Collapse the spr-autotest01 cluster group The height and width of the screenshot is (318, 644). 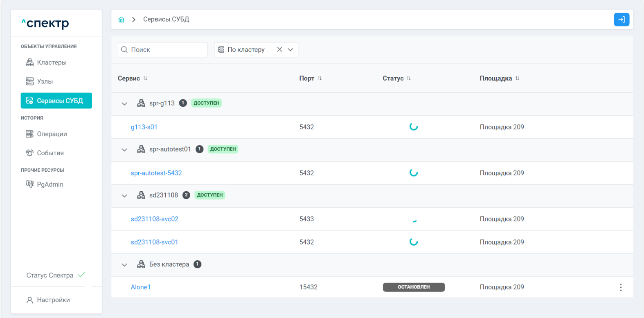(x=124, y=150)
